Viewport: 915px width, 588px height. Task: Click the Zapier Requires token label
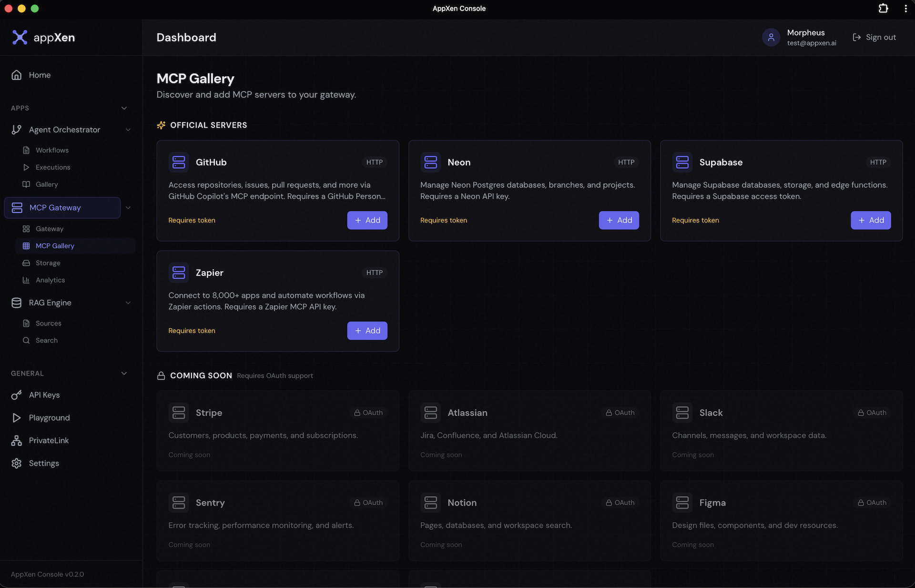click(192, 330)
